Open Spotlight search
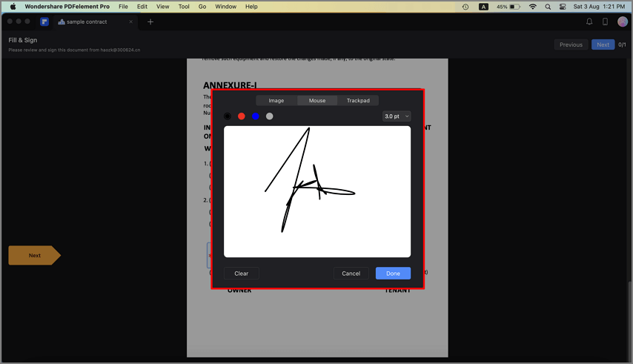The width and height of the screenshot is (633, 364). [x=548, y=7]
